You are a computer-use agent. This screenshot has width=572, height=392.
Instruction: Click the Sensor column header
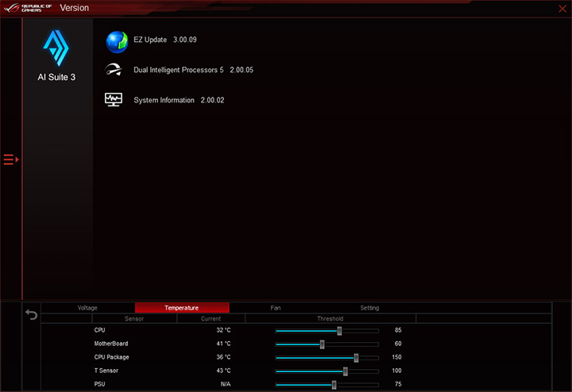click(x=134, y=319)
